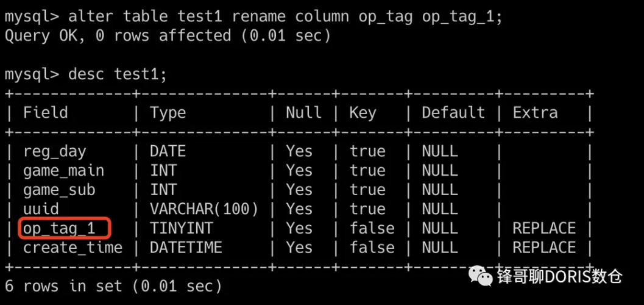Click the desc test1 command line
This screenshot has height=305, width=644.
(85, 74)
